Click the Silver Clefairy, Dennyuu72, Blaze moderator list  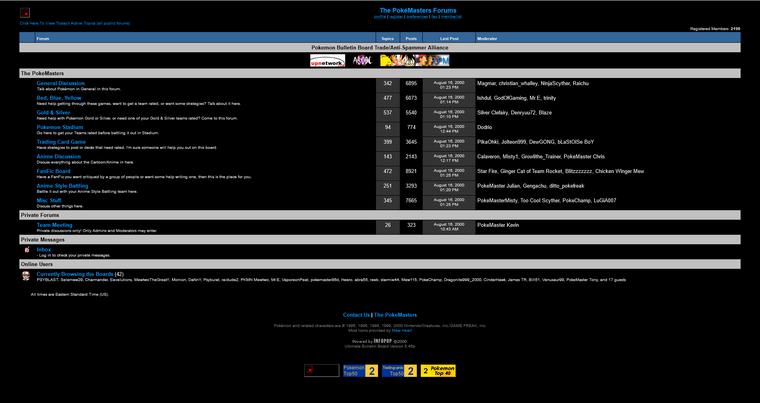click(515, 113)
